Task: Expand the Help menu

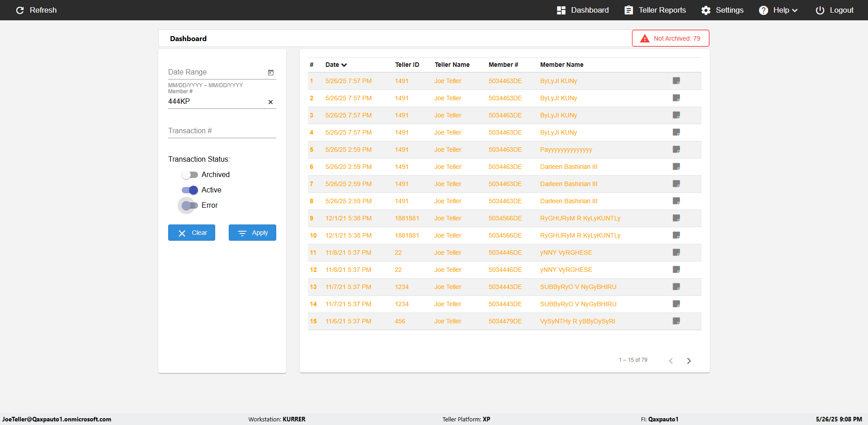Action: tap(778, 10)
